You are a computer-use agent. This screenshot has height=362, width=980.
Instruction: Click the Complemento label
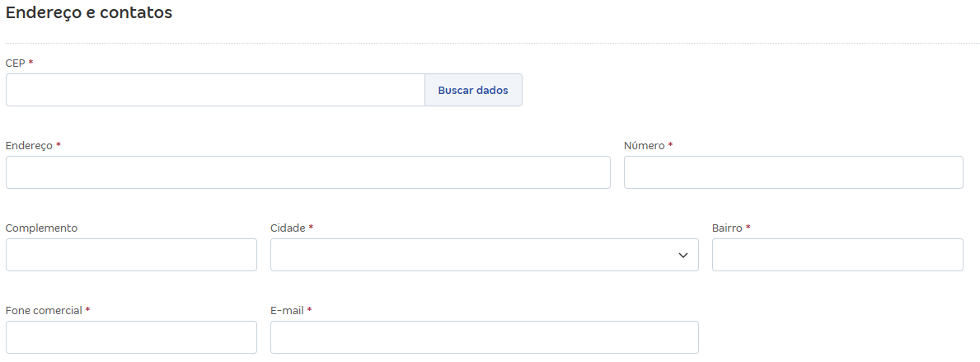(41, 228)
